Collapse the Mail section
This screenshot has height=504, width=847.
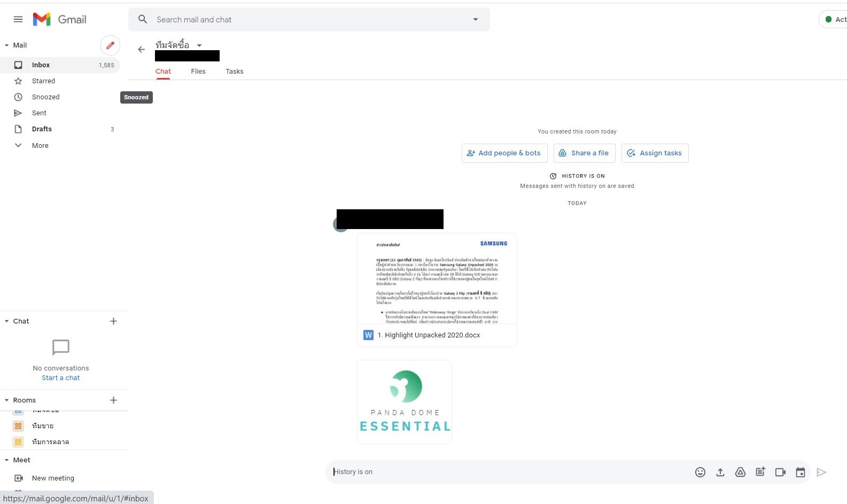point(7,45)
